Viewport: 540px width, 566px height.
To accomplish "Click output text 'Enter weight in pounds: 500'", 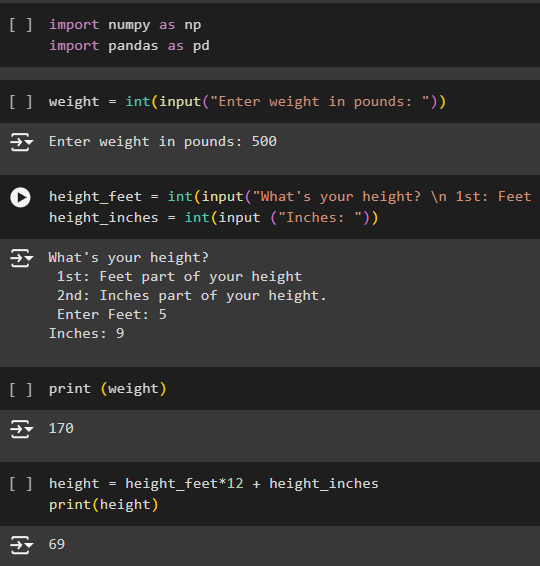I will pyautogui.click(x=163, y=142).
